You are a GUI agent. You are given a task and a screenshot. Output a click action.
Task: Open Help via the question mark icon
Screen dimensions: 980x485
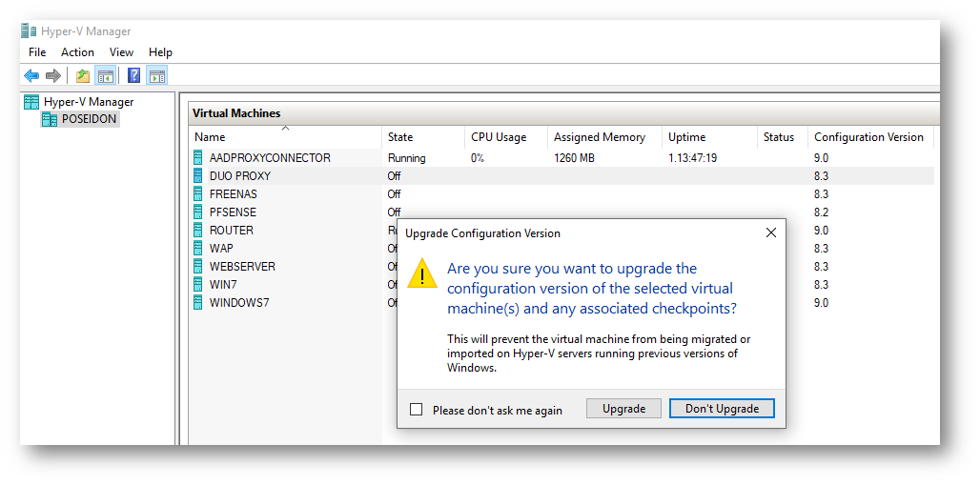[x=134, y=76]
